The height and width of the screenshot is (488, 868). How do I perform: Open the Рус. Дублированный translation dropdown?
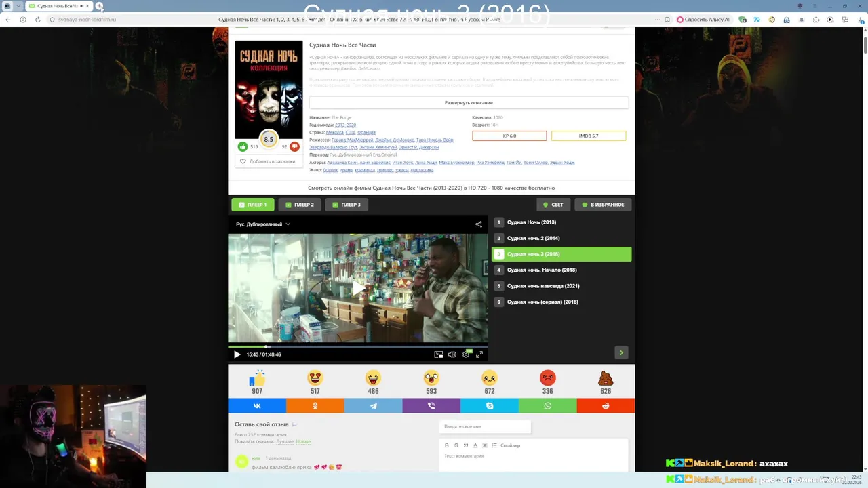coord(263,224)
